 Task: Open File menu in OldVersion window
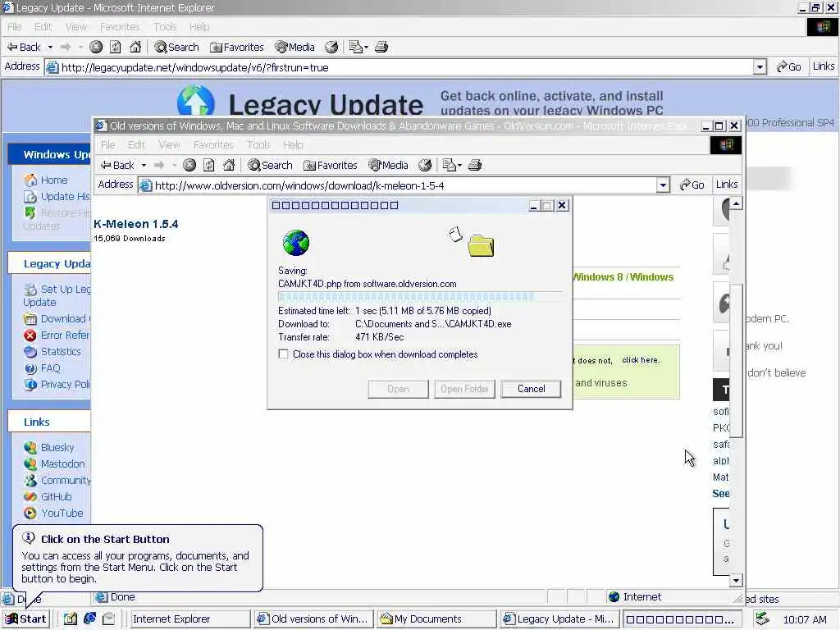click(x=108, y=144)
